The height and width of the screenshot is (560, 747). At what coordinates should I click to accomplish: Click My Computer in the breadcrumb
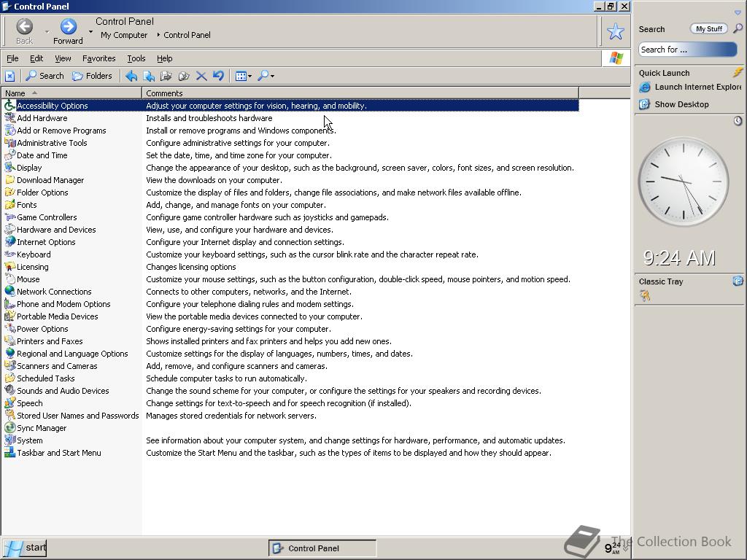(124, 35)
